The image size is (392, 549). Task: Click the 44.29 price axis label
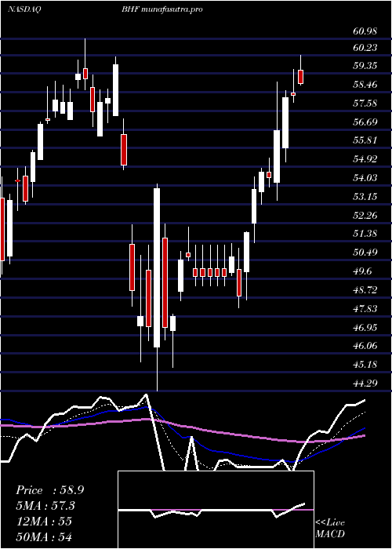pyautogui.click(x=365, y=383)
